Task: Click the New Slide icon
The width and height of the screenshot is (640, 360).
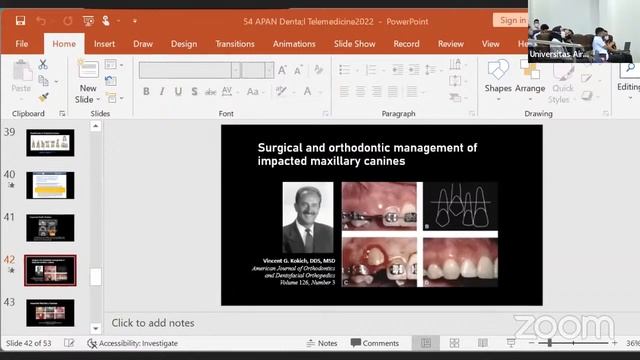Action: pos(88,69)
